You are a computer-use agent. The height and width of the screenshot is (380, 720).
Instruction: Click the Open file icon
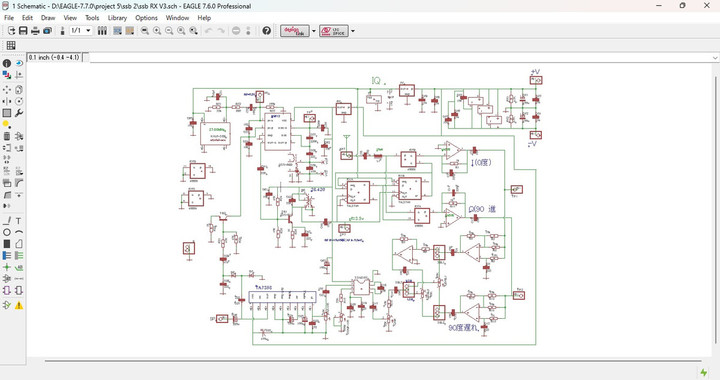[11, 31]
